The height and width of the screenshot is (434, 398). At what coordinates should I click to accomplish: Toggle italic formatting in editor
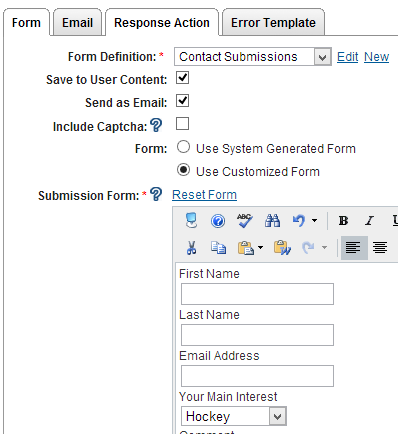(369, 221)
